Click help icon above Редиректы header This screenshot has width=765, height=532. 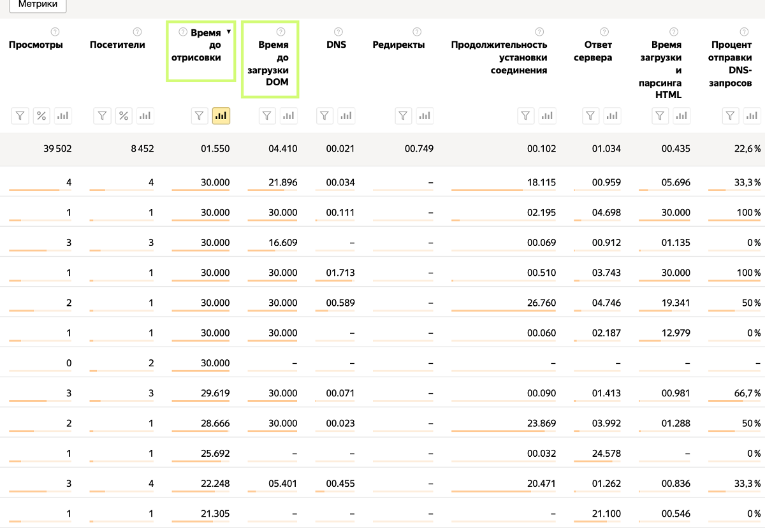(x=416, y=32)
